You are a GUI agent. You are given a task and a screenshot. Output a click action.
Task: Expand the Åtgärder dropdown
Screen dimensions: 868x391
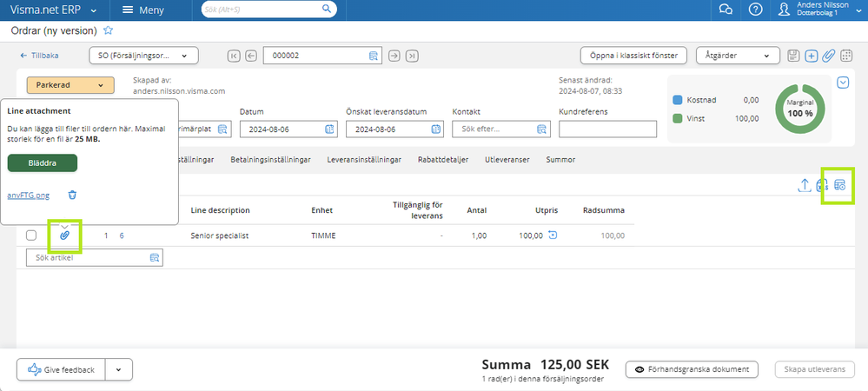[737, 56]
